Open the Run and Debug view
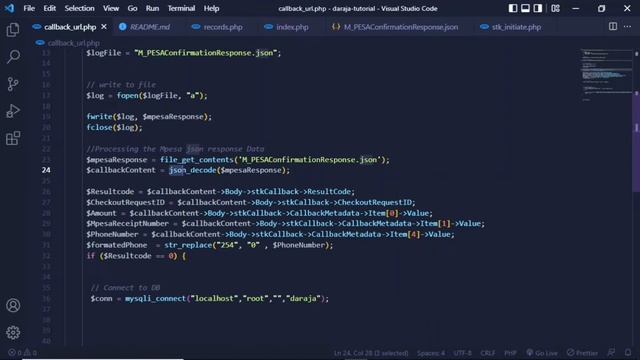The image size is (640, 360). [13, 111]
